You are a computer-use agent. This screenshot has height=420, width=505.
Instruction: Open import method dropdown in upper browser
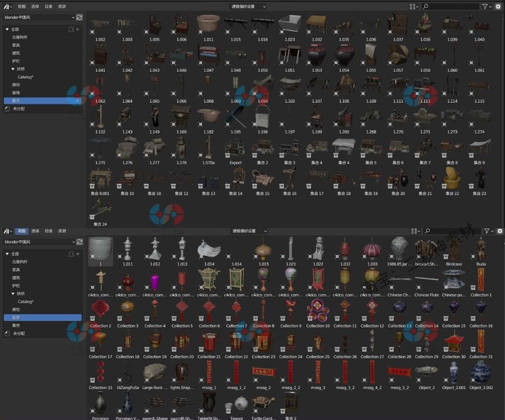coord(248,7)
